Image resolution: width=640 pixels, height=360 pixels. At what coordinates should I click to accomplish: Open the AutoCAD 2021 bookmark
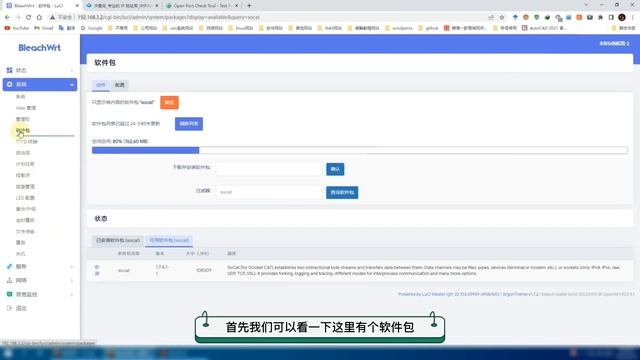pyautogui.click(x=544, y=28)
